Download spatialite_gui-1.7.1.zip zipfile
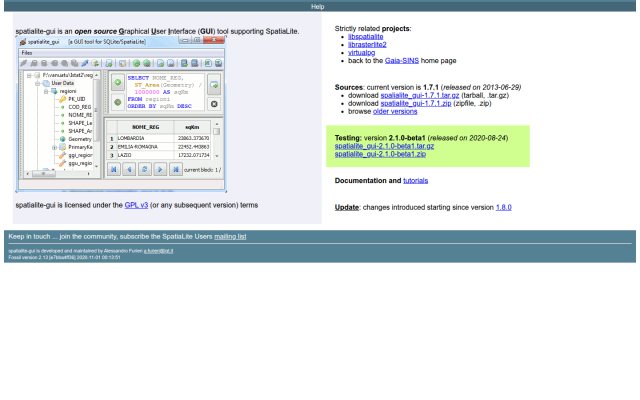Screen dimensions: 640x400 tap(416, 104)
